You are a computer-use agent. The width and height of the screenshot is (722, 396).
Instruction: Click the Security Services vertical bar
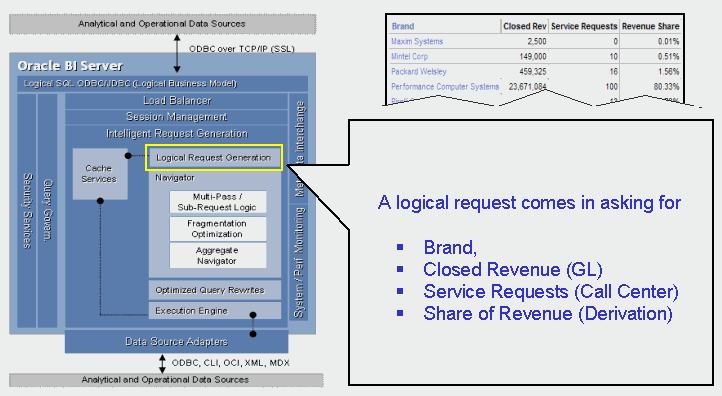[27, 211]
